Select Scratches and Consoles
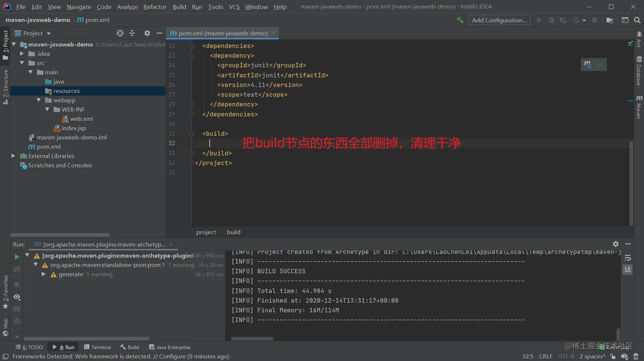 (56, 165)
